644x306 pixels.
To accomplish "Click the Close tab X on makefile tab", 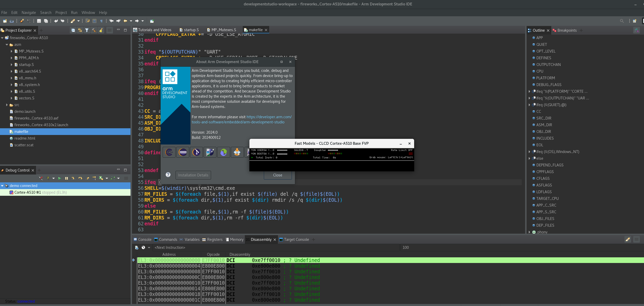I will (x=266, y=30).
